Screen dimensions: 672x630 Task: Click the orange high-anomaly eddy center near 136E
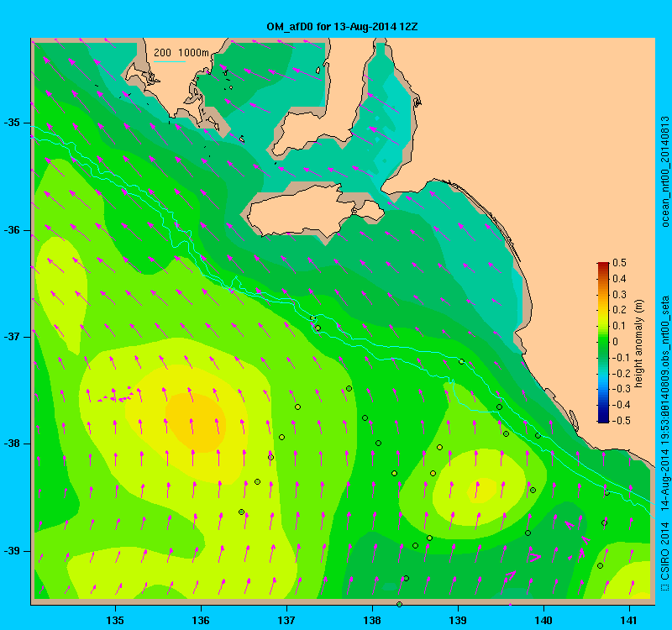coord(196,423)
